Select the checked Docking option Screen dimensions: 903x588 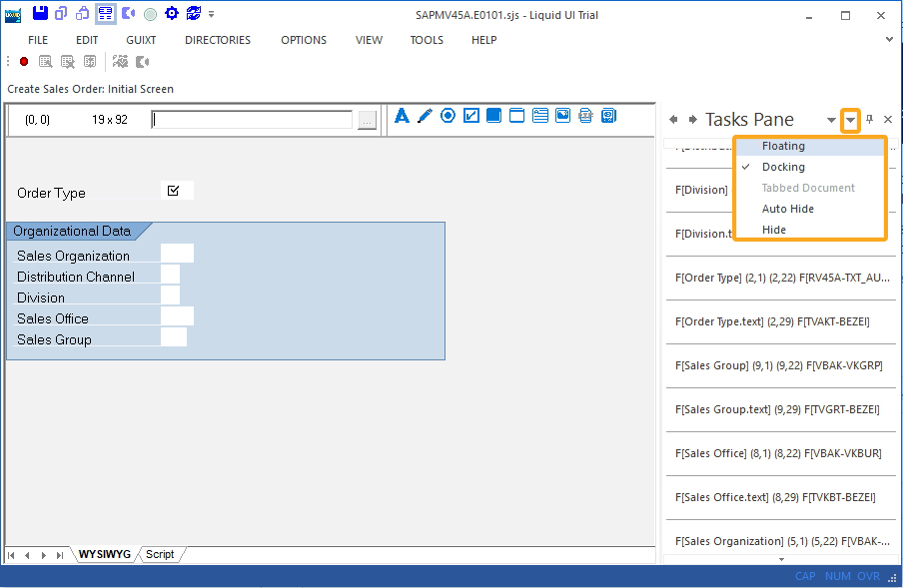tap(783, 167)
